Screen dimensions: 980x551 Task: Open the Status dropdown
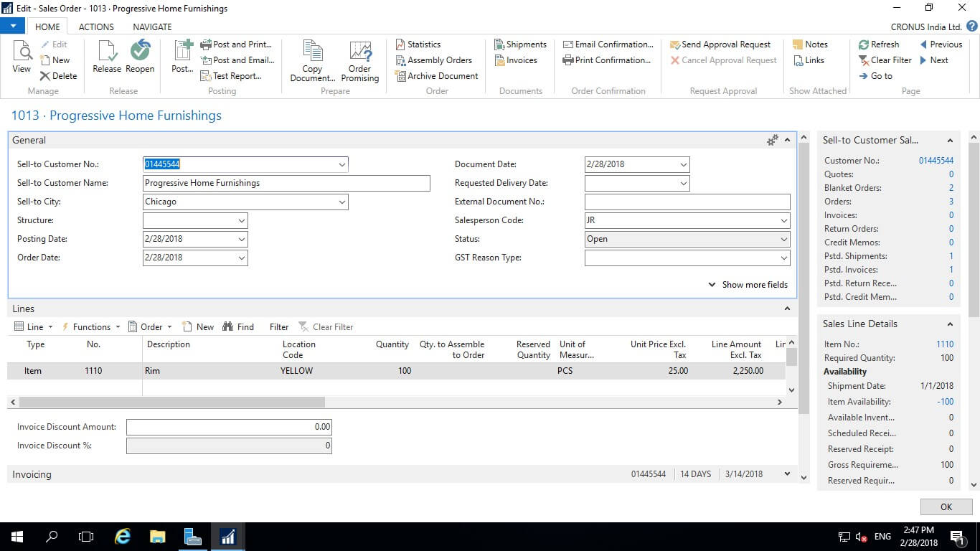[783, 240]
